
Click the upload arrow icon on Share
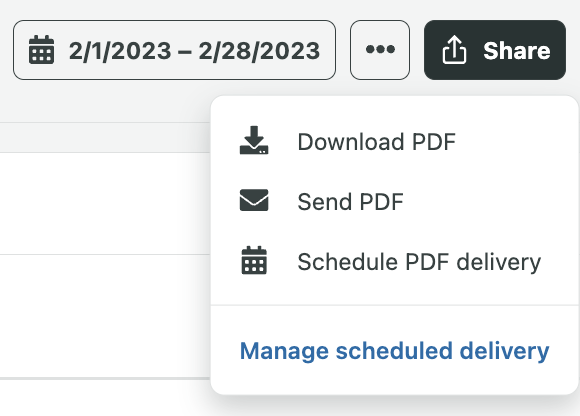click(454, 50)
